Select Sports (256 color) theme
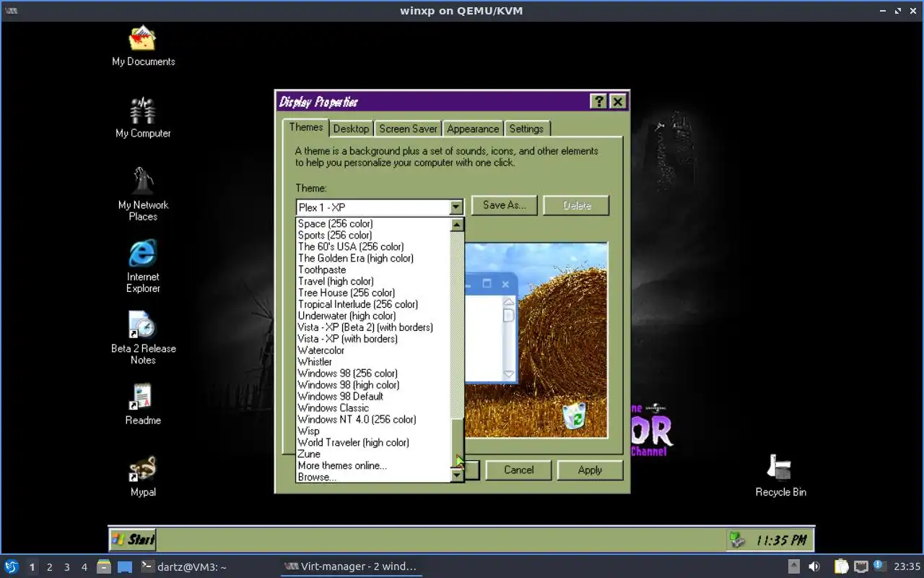The image size is (924, 578). click(373, 236)
